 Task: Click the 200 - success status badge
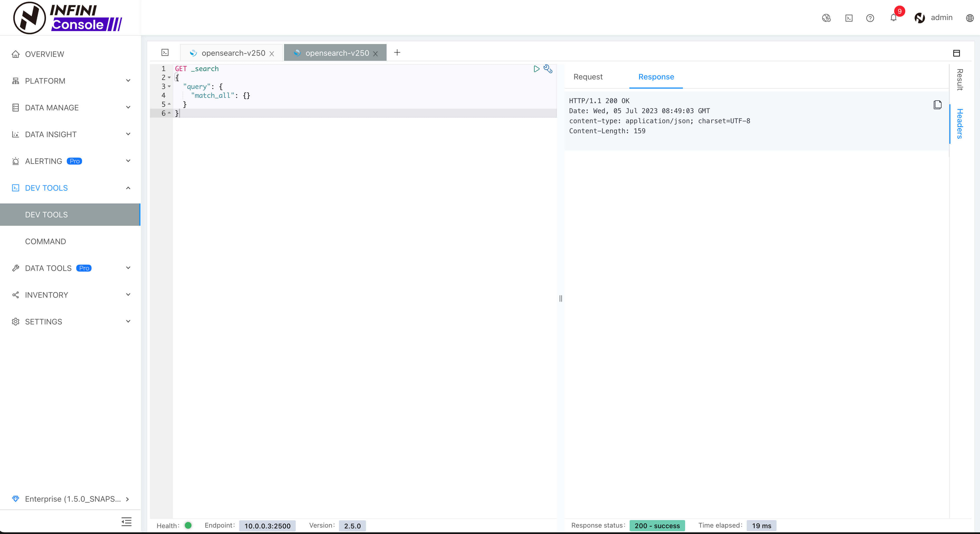(x=657, y=526)
